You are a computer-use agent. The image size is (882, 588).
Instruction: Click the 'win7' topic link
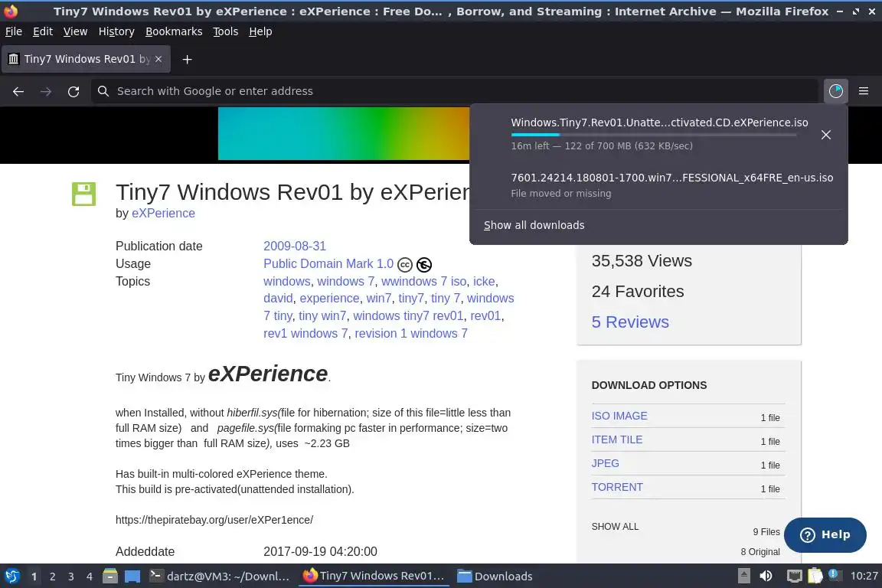378,299
